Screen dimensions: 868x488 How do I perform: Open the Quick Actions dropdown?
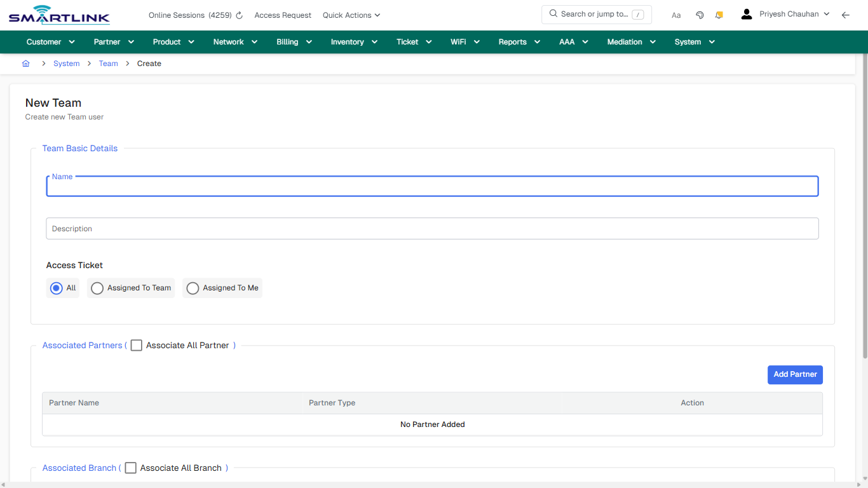pos(351,15)
